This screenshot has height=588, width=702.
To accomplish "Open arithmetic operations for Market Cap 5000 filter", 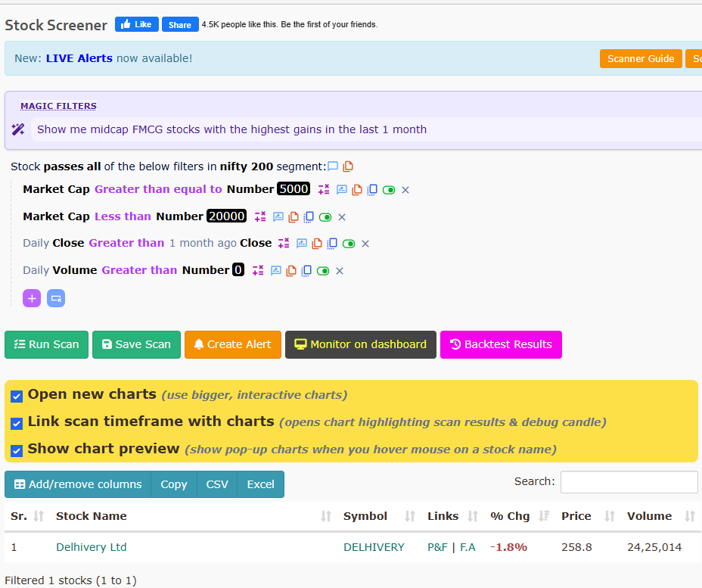I will pyautogui.click(x=324, y=189).
